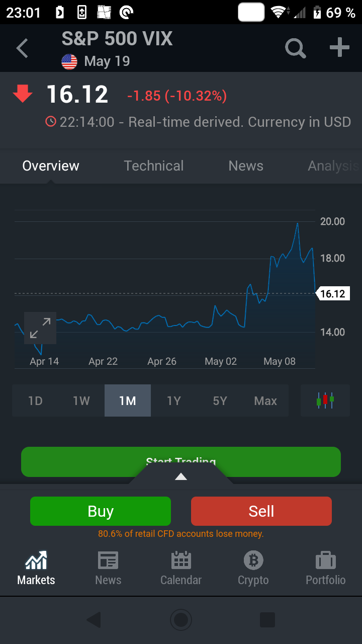Tap the red down arrow indicator
This screenshot has width=362, height=644.
coord(23,94)
